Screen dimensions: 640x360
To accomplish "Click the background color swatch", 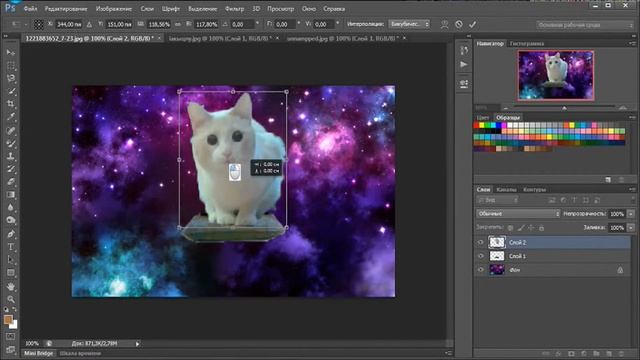I will pyautogui.click(x=14, y=325).
